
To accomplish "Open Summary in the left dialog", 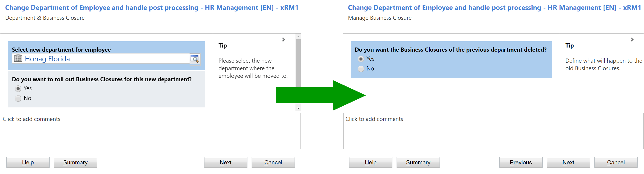I will click(75, 163).
